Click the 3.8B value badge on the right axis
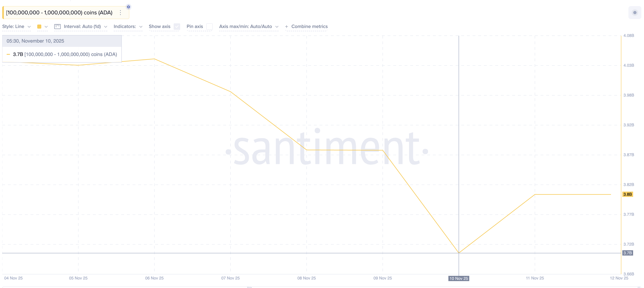This screenshot has width=644, height=288. click(628, 194)
